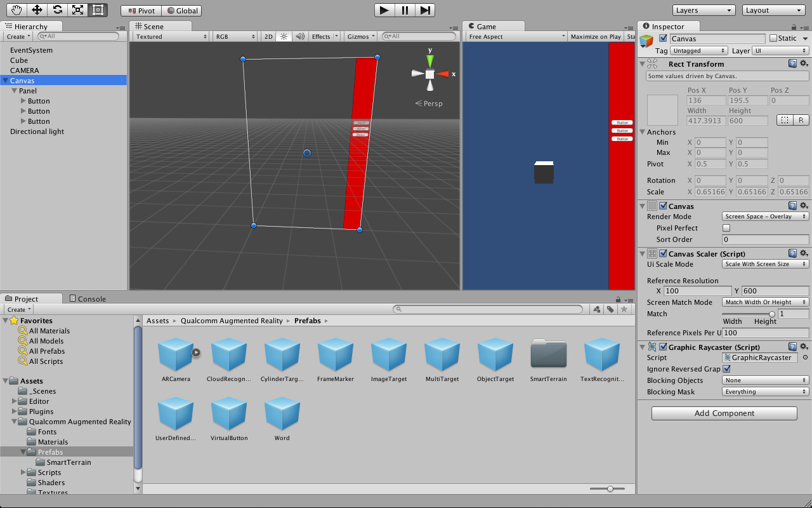812x508 pixels.
Task: Click Maximize on Play button
Action: coord(596,37)
